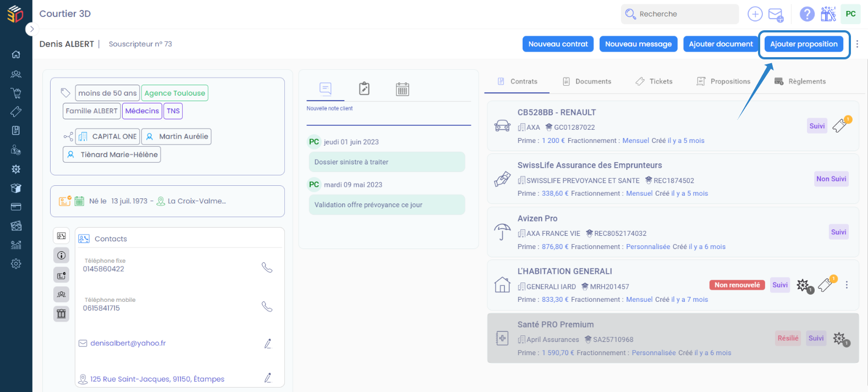Edit the postal address with pencil icon
This screenshot has width=868, height=392.
tap(268, 378)
